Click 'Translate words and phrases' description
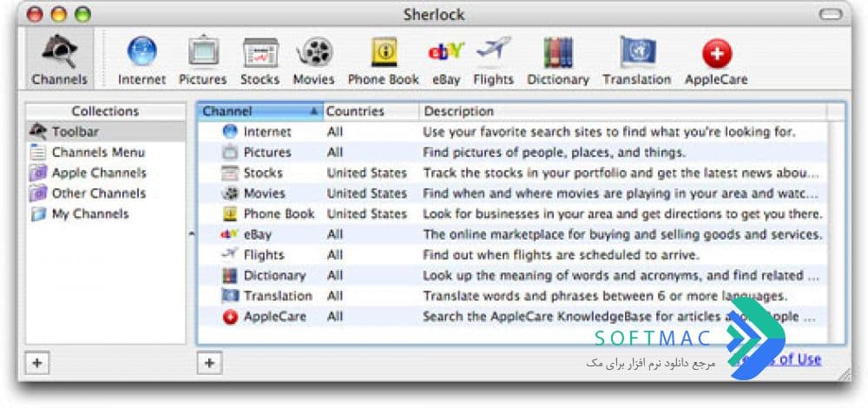The image size is (868, 408). (x=605, y=296)
